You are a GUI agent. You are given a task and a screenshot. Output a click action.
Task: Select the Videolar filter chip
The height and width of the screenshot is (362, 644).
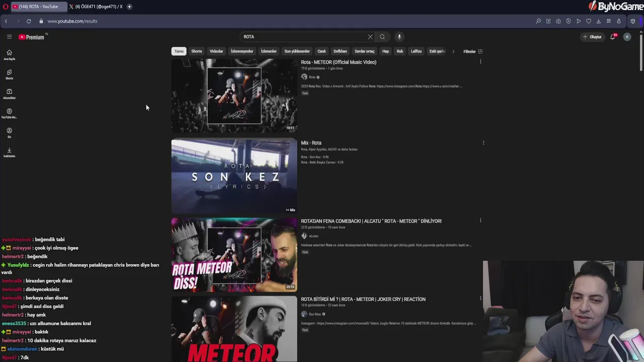216,51
